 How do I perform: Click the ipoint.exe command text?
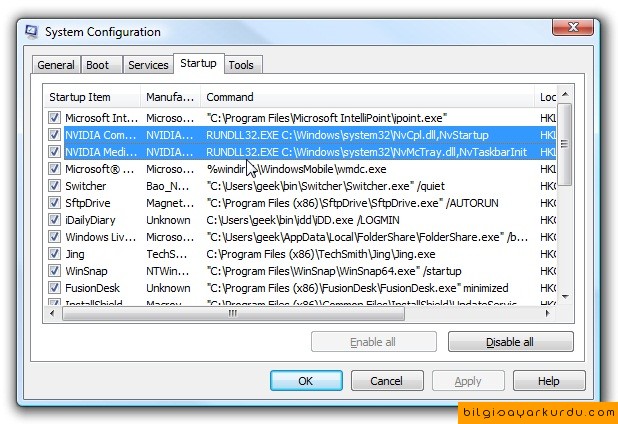(x=327, y=118)
